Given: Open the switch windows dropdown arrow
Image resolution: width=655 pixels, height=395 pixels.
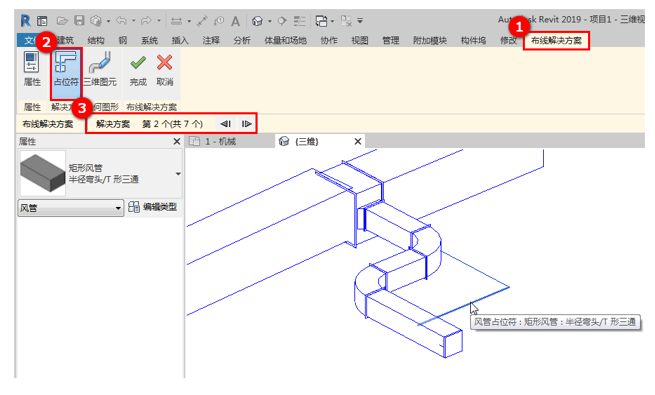Looking at the screenshot, I should [x=332, y=20].
